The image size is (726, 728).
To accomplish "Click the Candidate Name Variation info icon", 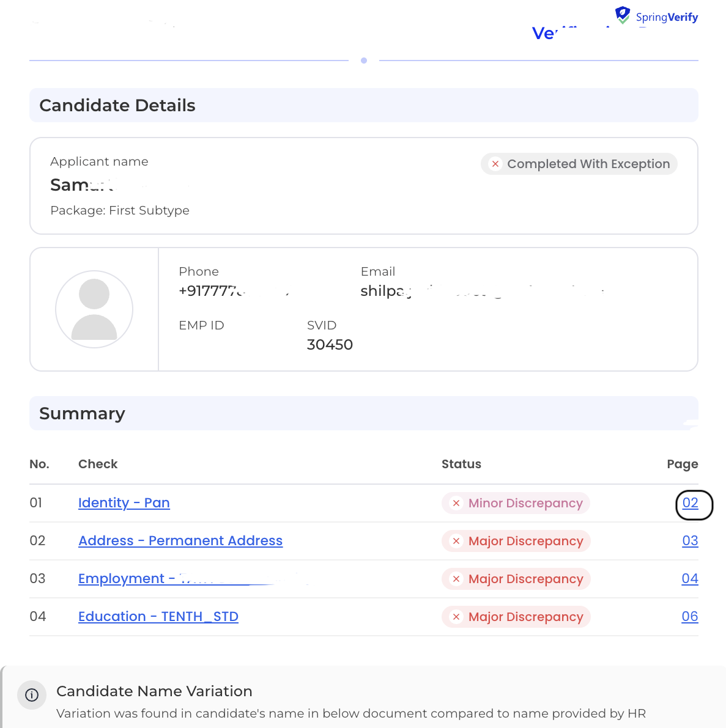I will (32, 695).
